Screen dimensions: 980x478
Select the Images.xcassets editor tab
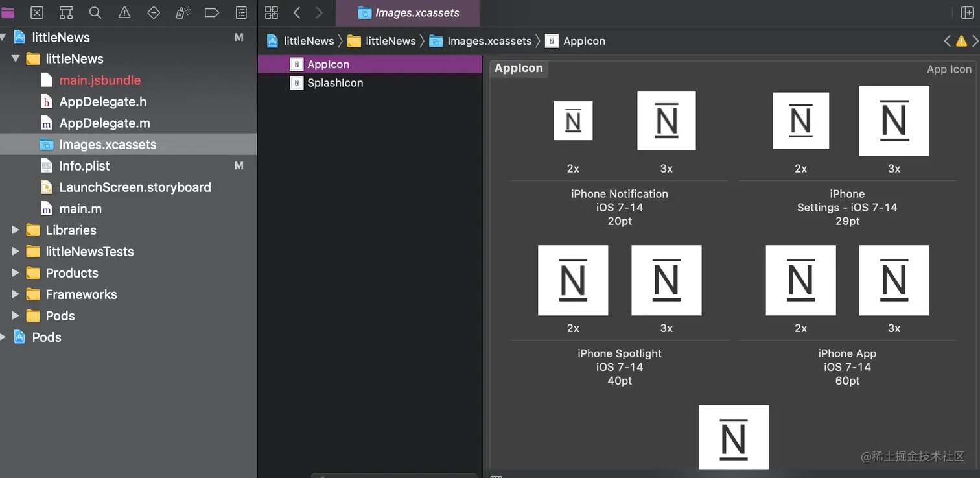408,13
